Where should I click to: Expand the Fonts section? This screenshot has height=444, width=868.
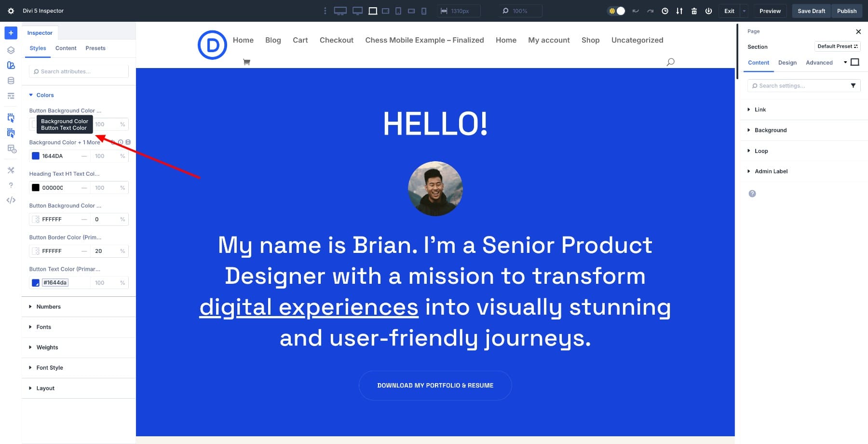(x=43, y=327)
